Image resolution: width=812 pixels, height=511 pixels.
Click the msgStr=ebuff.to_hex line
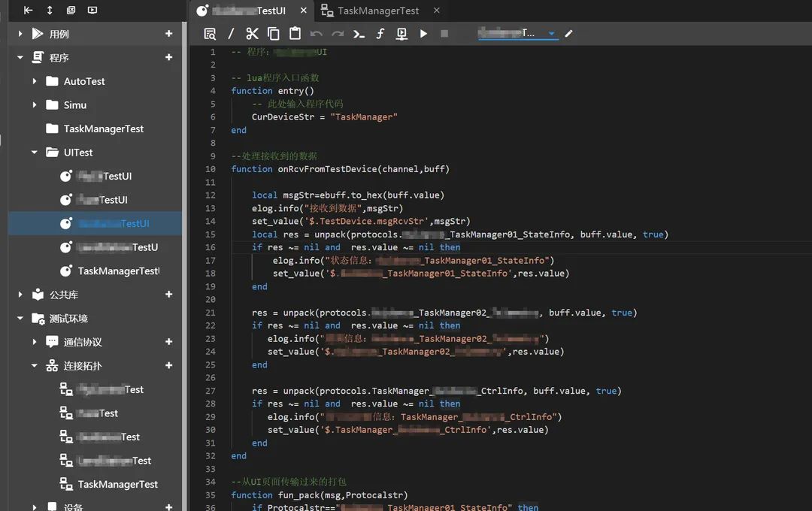[x=348, y=195]
